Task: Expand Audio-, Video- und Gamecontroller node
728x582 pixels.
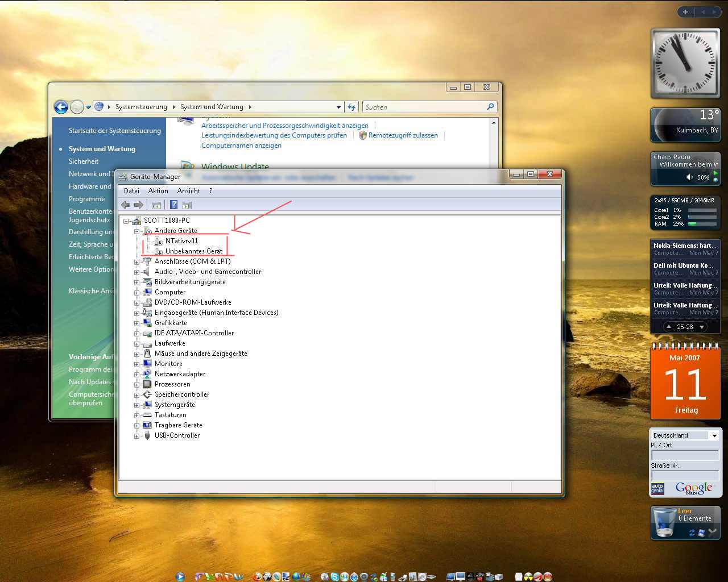Action: tap(136, 272)
